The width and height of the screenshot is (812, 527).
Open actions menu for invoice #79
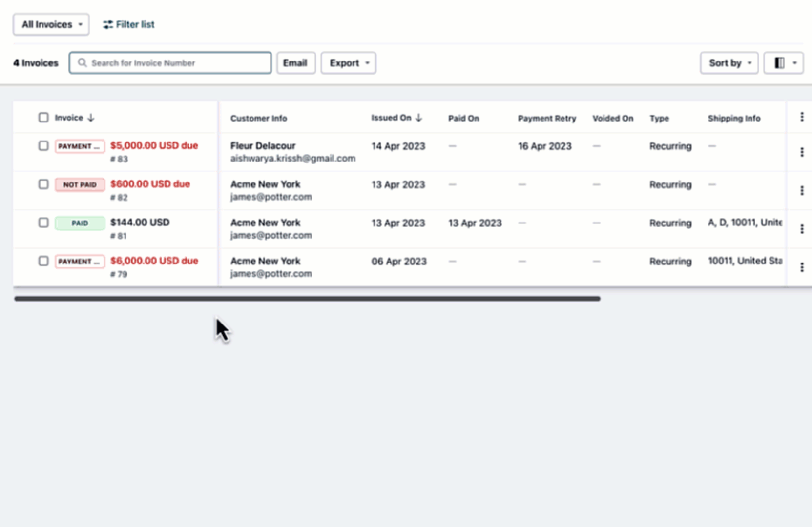pos(802,267)
